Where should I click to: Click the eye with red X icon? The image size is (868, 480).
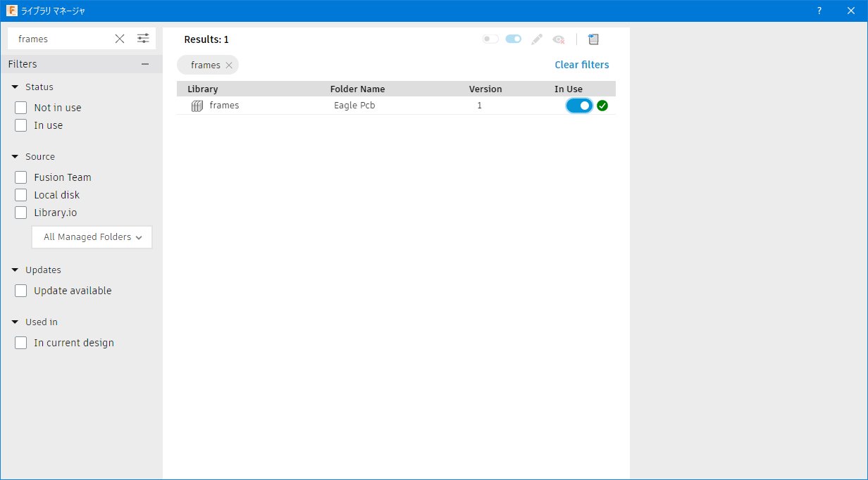pyautogui.click(x=559, y=39)
